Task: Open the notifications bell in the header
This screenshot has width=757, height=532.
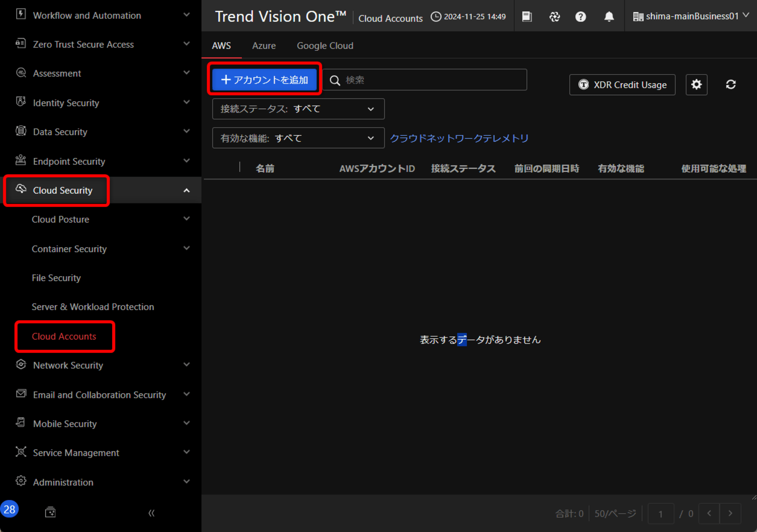Action: pyautogui.click(x=609, y=17)
